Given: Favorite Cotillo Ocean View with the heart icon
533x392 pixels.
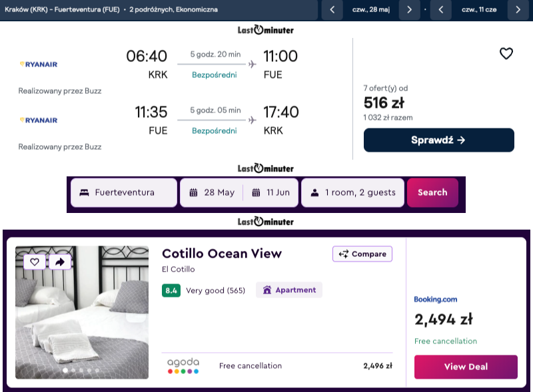Looking at the screenshot, I should point(35,262).
